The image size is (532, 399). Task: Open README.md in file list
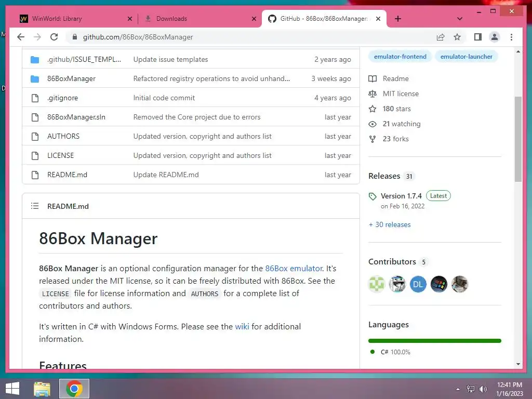click(x=67, y=175)
